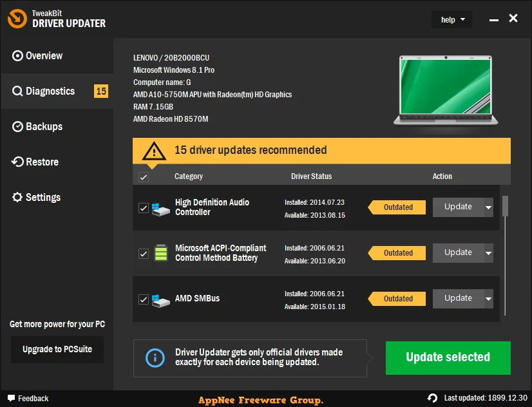
Task: Expand the Update dropdown for AMD SMBus
Action: [488, 298]
